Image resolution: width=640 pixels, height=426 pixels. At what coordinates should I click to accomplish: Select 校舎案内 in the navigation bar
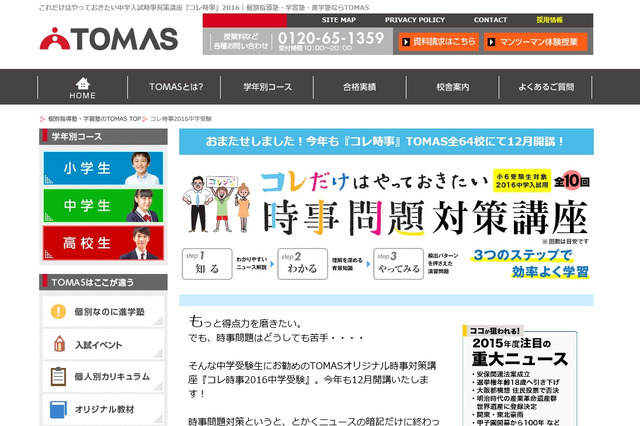point(453,87)
